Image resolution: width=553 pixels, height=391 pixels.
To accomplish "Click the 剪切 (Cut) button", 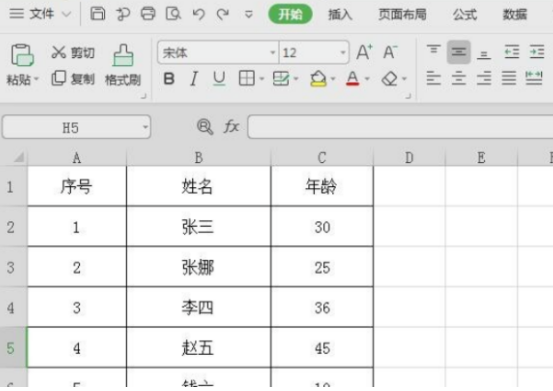I will click(73, 53).
